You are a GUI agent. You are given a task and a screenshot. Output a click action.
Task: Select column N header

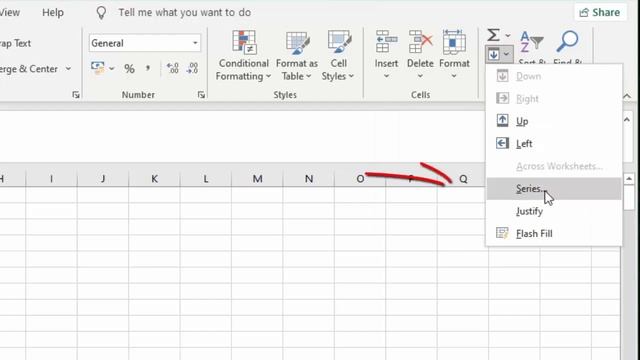pyautogui.click(x=309, y=179)
